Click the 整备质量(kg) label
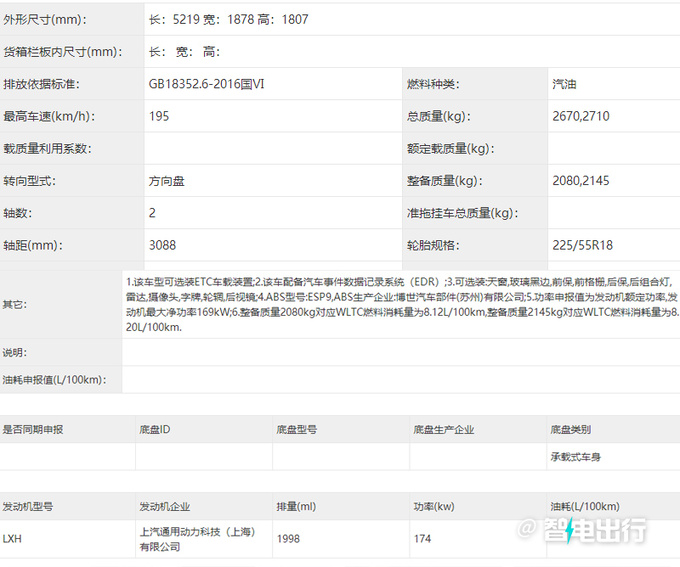 pyautogui.click(x=445, y=181)
